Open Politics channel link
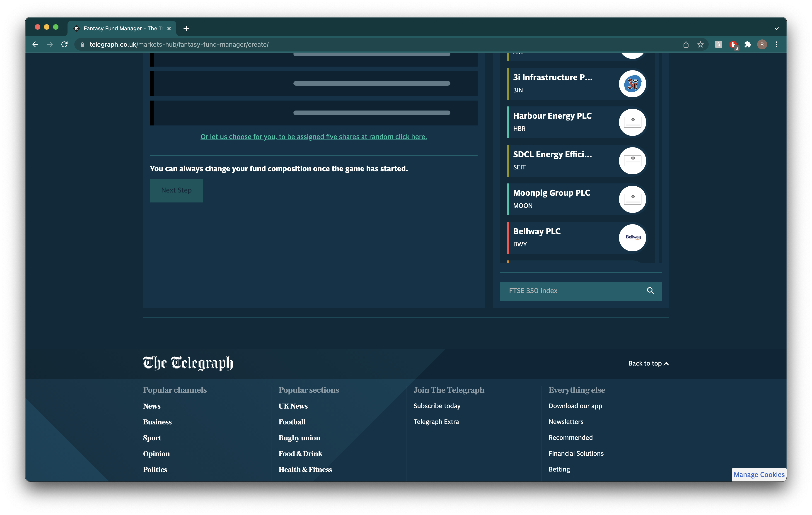812x515 pixels. 155,469
